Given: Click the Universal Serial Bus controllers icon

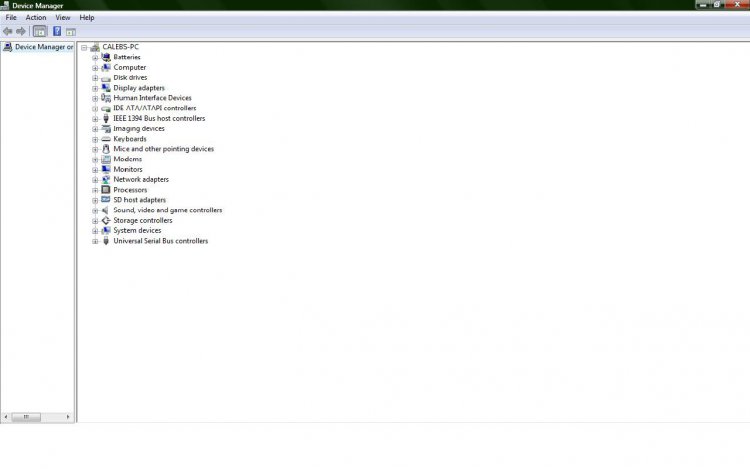Looking at the screenshot, I should 106,241.
